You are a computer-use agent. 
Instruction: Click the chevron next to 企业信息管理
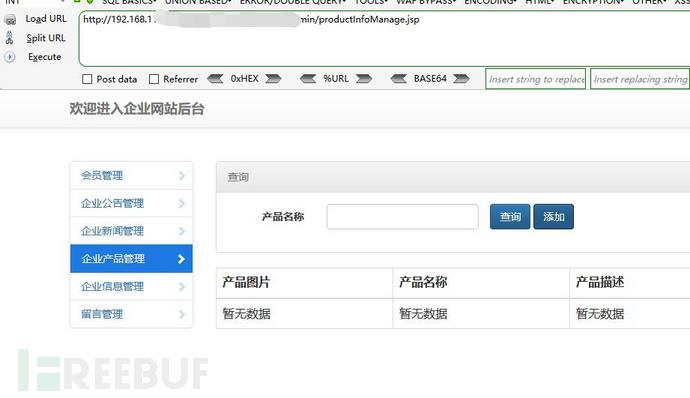pos(182,287)
